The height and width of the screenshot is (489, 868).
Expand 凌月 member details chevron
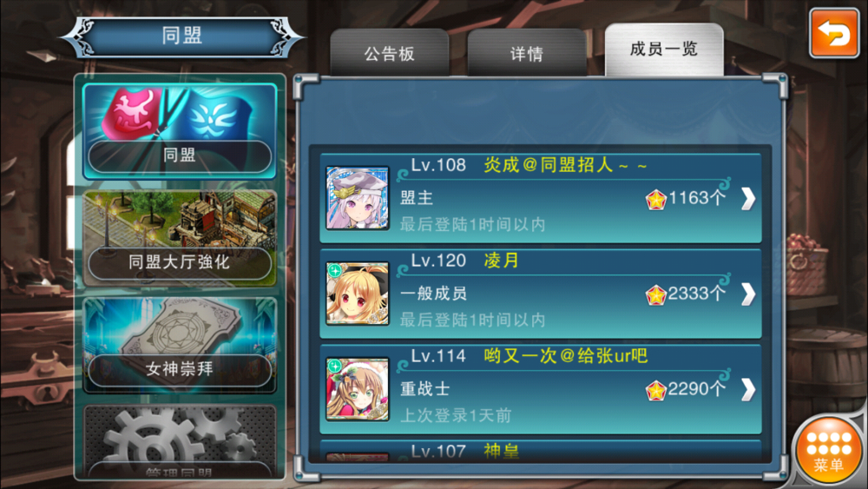[x=748, y=294]
